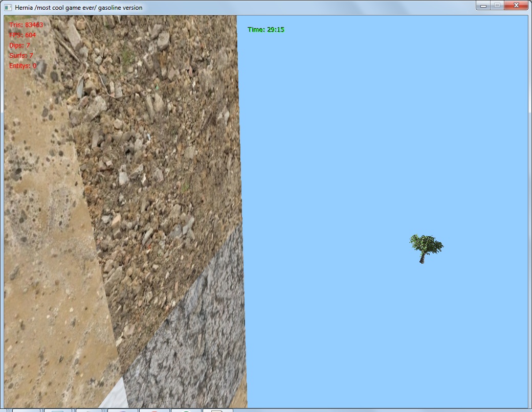Click the leftmost taskbar button at bottom
The width and height of the screenshot is (532, 412).
[27, 410]
